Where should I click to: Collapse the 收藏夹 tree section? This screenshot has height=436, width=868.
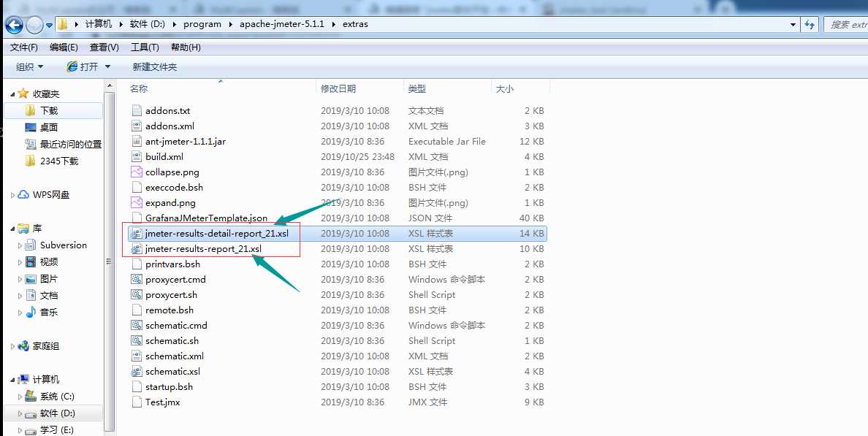(x=12, y=94)
